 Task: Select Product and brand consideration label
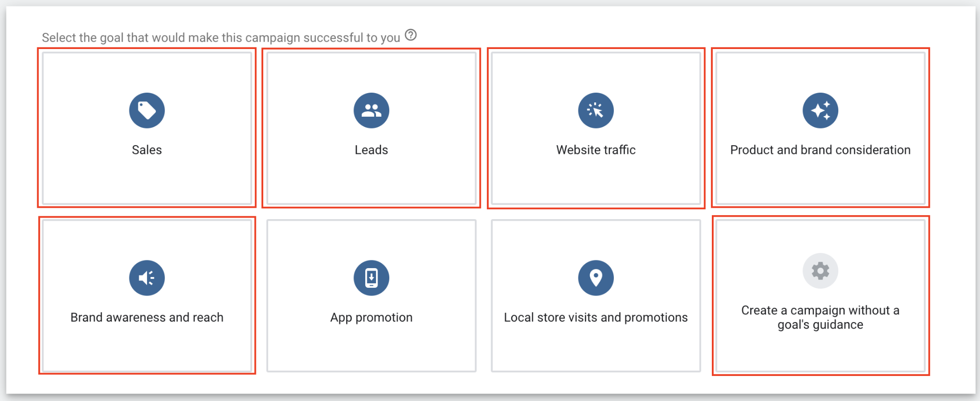(x=820, y=150)
